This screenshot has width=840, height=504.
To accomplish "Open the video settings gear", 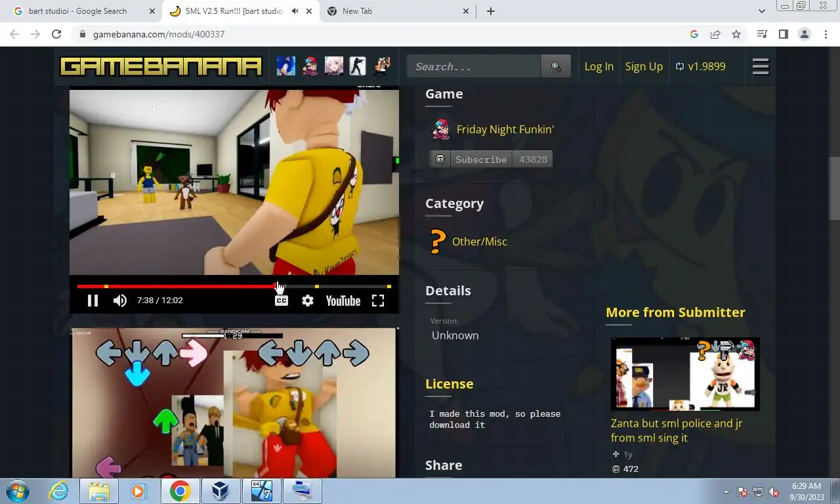I will point(307,301).
